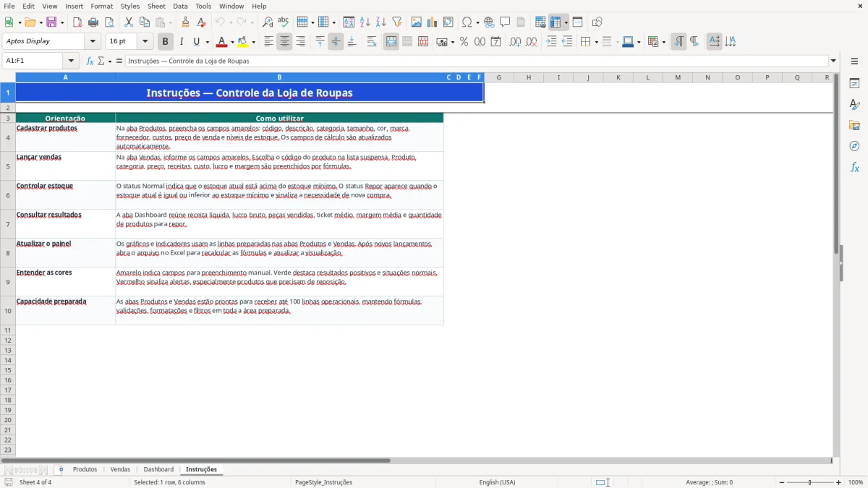Open the sidebar Navigator panel
The width and height of the screenshot is (868, 488).
[x=854, y=146]
